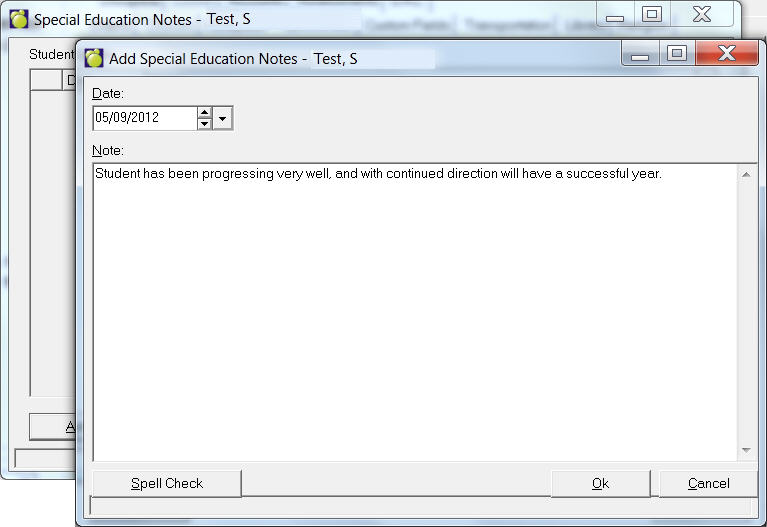Click the apple icon of background window
The image size is (767, 527).
click(19, 19)
